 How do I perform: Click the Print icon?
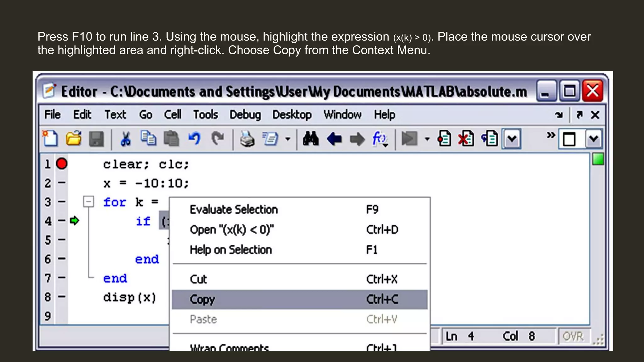click(x=247, y=139)
